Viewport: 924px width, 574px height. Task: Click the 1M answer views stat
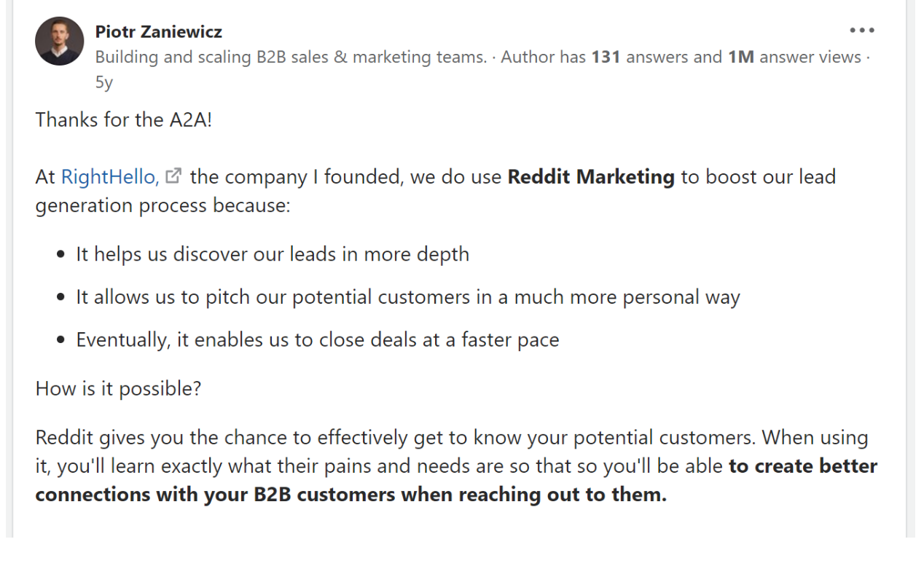(794, 57)
